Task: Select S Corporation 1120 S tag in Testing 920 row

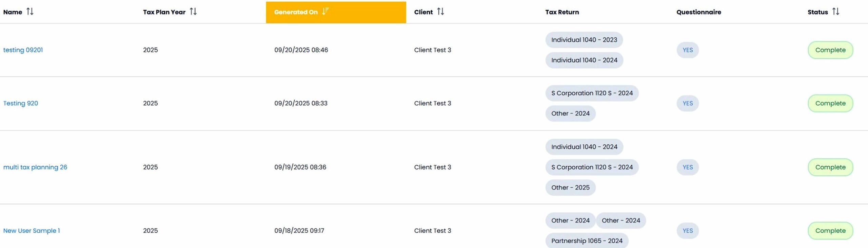Action: click(592, 93)
